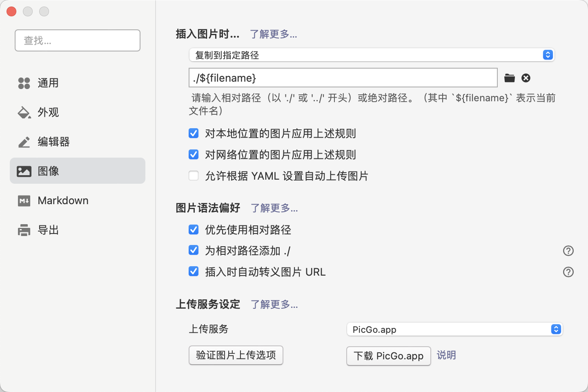Click the 图像 picture icon in sidebar
The image size is (588, 392).
[24, 171]
